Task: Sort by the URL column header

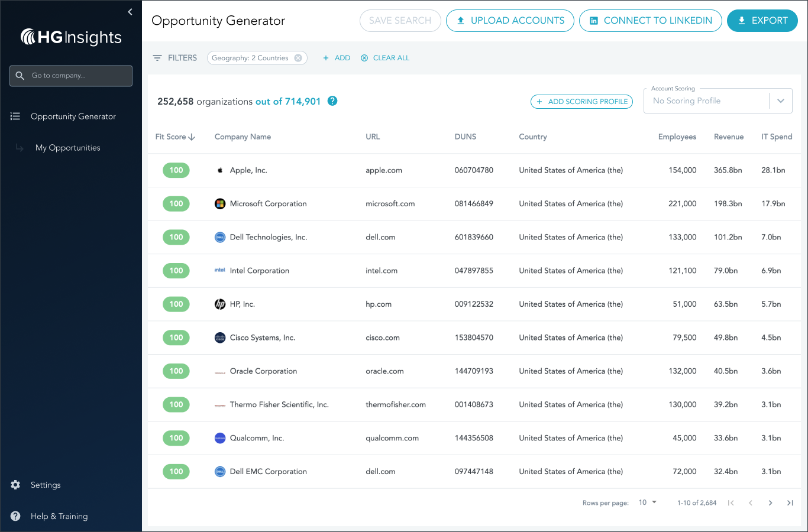Action: pos(373,137)
